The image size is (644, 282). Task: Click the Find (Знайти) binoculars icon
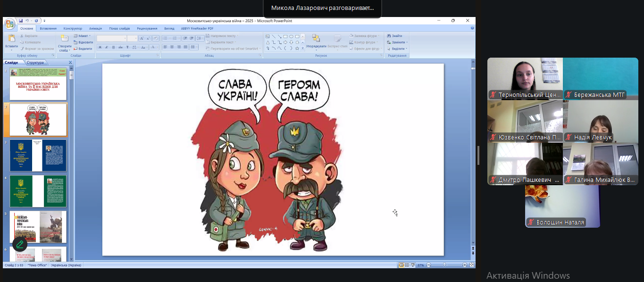[389, 36]
